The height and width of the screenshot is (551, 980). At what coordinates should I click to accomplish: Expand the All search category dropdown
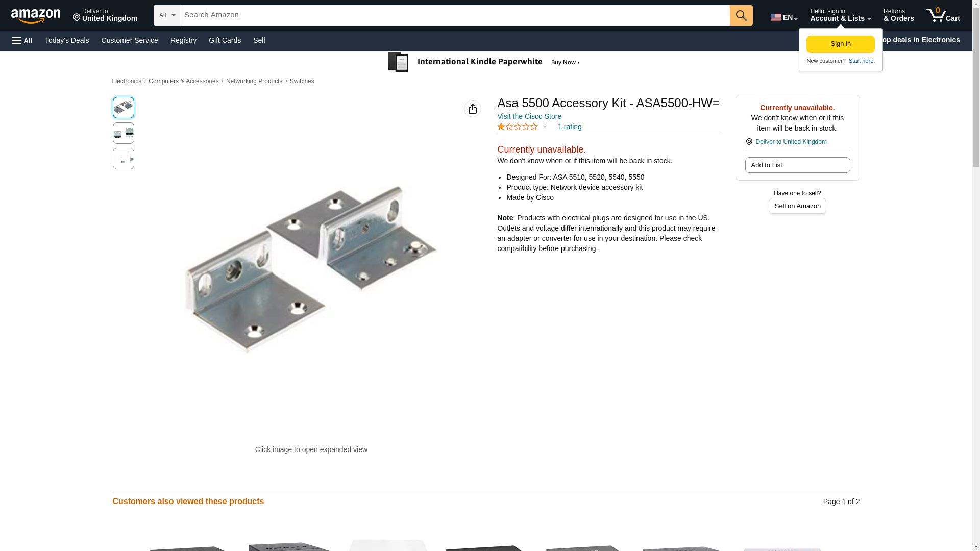167,15
